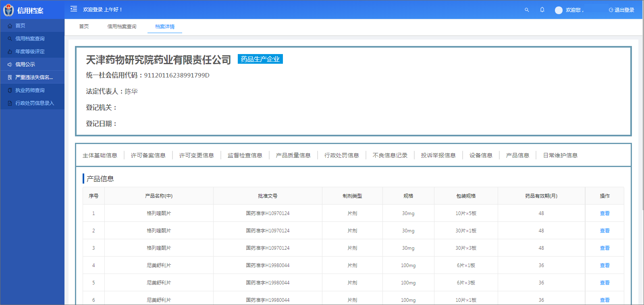644x305 pixels.
Task: Click the logout icon beside 退出登录
Action: [x=611, y=10]
